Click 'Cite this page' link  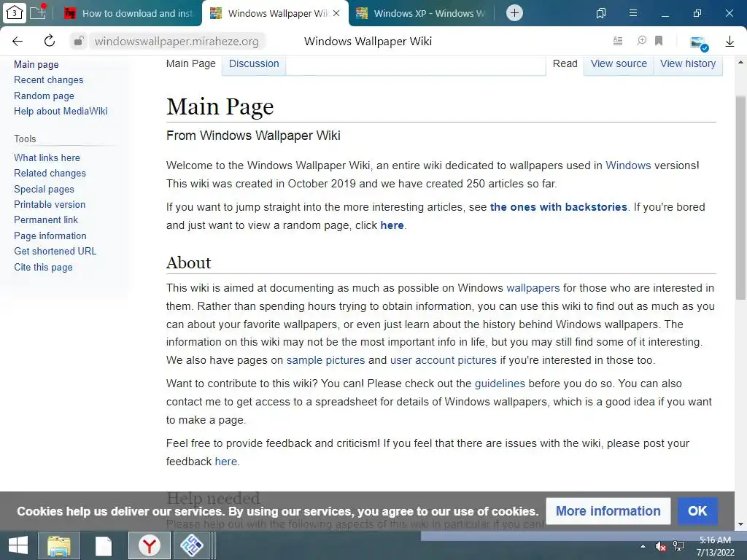point(43,267)
